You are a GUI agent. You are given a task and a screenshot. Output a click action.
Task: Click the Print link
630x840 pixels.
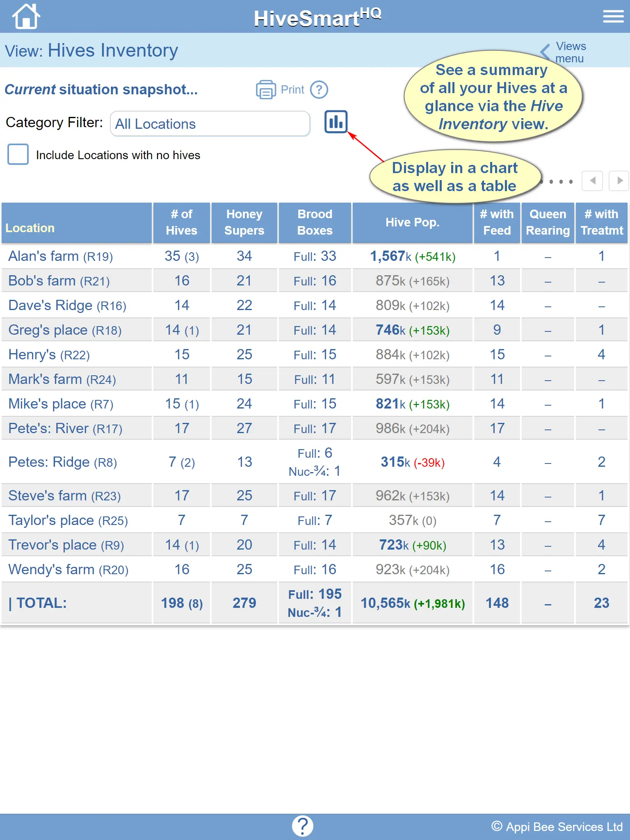(292, 89)
